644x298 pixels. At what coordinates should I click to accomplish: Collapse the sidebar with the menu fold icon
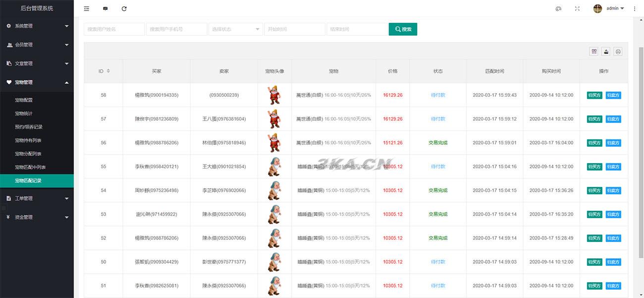tap(87, 8)
